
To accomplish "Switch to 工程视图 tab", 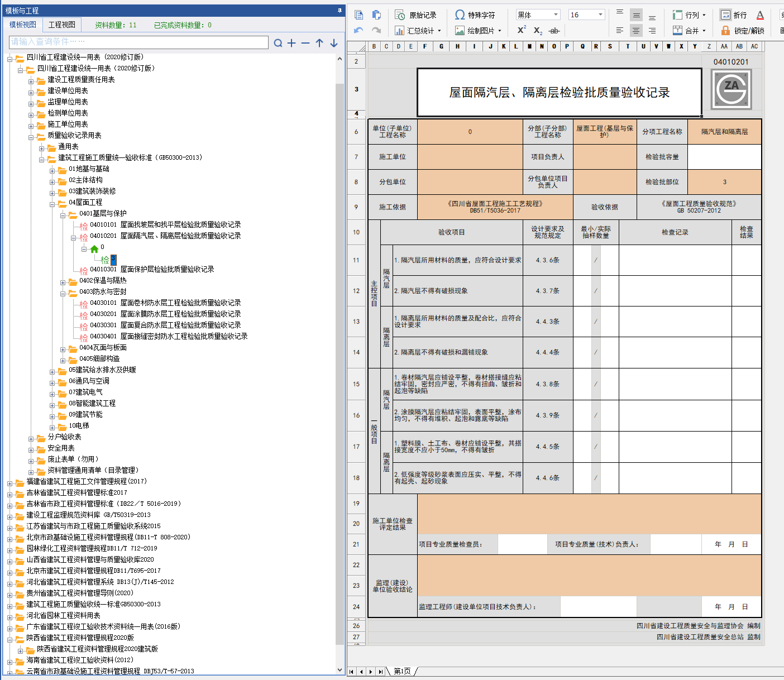I will (62, 25).
